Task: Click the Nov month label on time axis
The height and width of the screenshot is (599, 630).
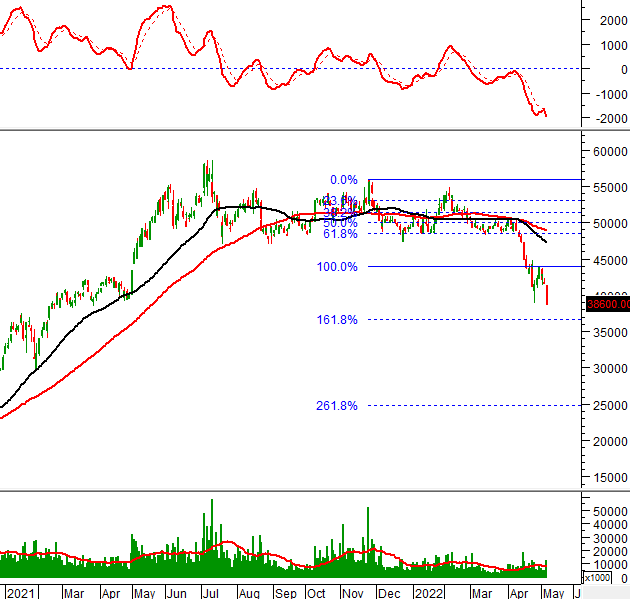Action: pyautogui.click(x=352, y=592)
